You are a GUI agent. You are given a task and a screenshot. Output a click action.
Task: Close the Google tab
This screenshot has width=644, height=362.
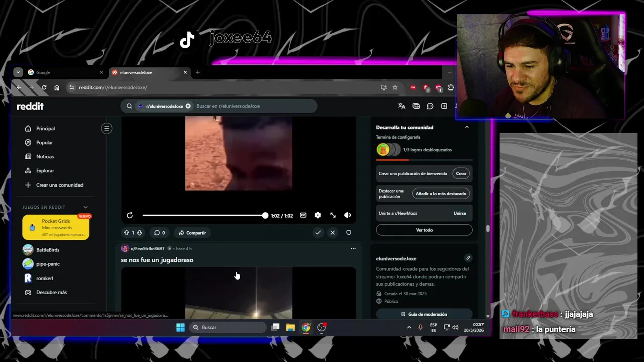click(x=101, y=72)
